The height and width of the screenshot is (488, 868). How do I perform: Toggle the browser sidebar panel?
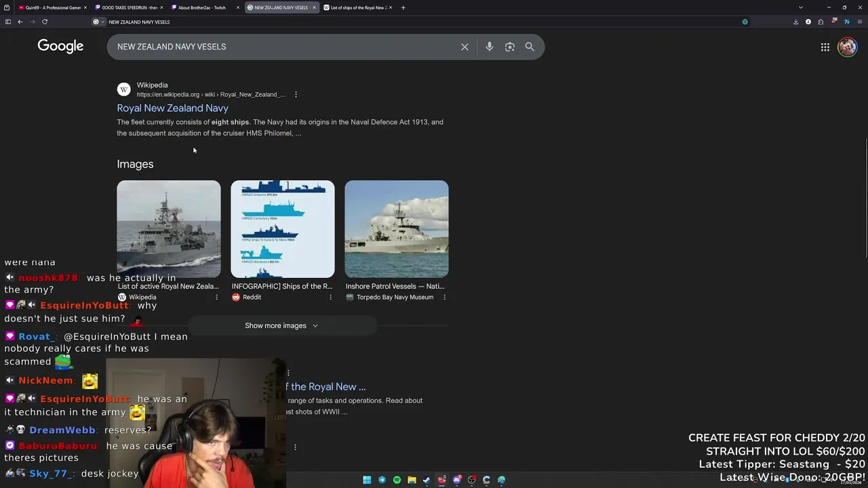pos(8,22)
